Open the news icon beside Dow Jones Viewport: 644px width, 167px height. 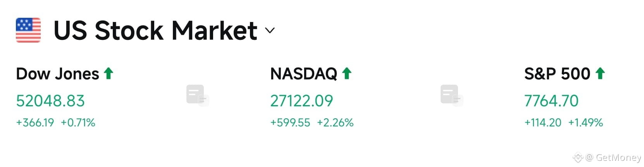click(198, 95)
